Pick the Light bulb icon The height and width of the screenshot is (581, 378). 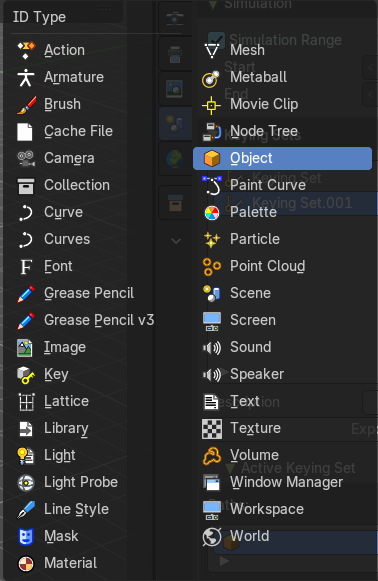point(26,456)
